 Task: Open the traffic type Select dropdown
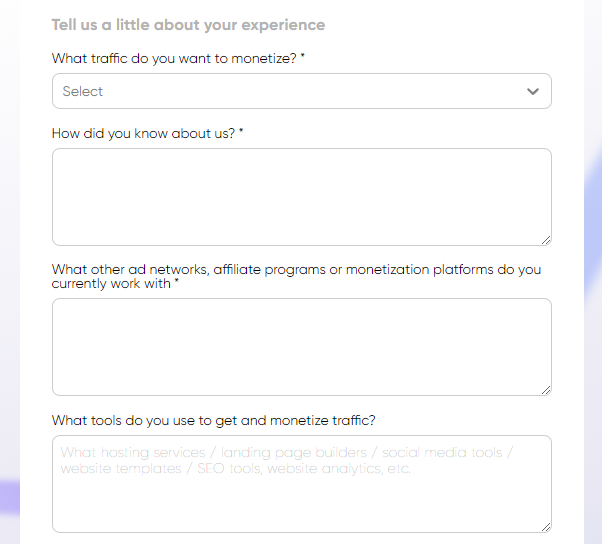[x=301, y=91]
